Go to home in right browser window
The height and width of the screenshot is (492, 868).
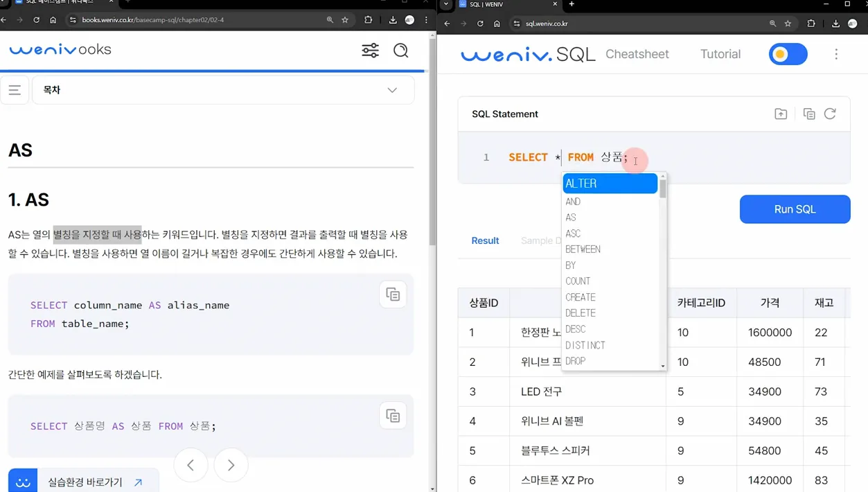point(497,24)
